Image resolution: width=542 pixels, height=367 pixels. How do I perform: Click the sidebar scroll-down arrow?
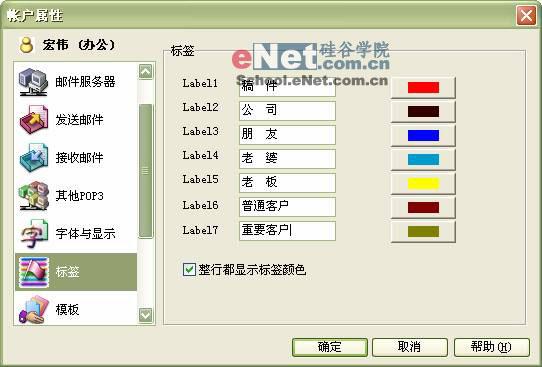[x=146, y=315]
